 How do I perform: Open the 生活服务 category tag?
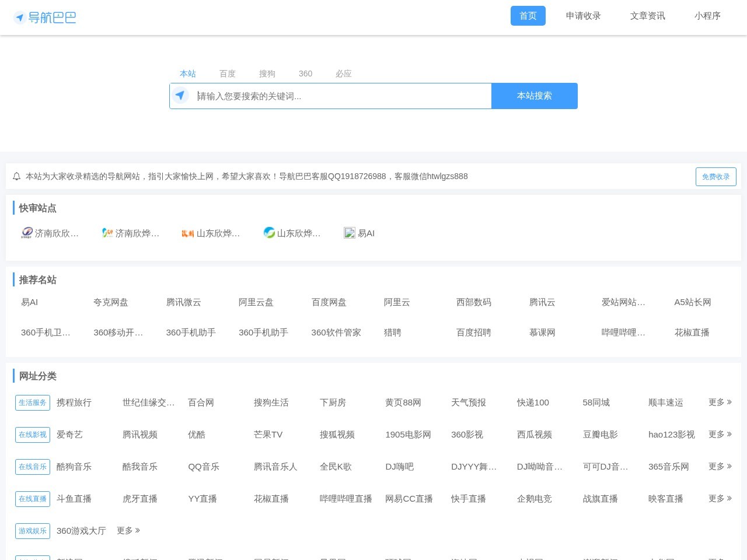[x=33, y=402]
